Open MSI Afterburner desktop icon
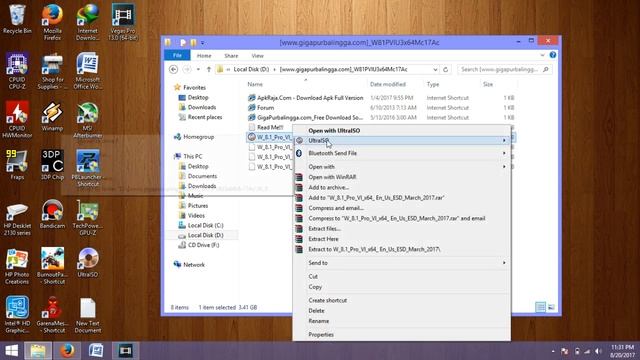Screen dimensions: 640x360 [x=87, y=120]
